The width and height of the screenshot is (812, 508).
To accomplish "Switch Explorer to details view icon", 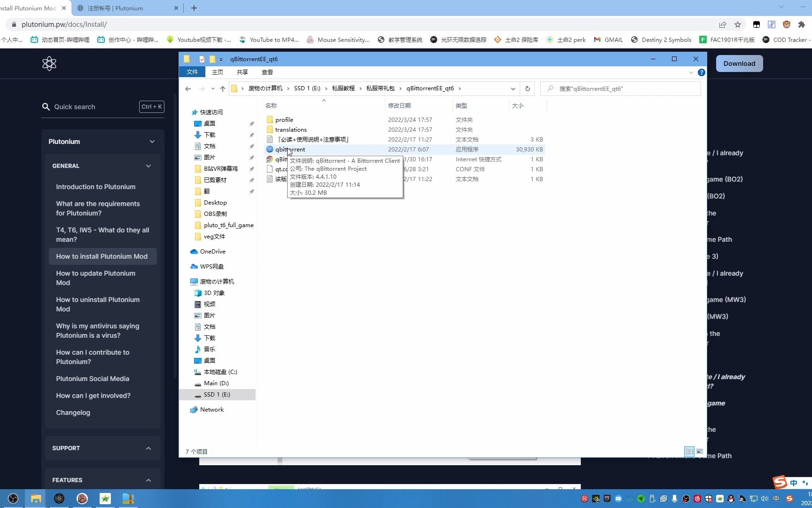I will [689, 452].
